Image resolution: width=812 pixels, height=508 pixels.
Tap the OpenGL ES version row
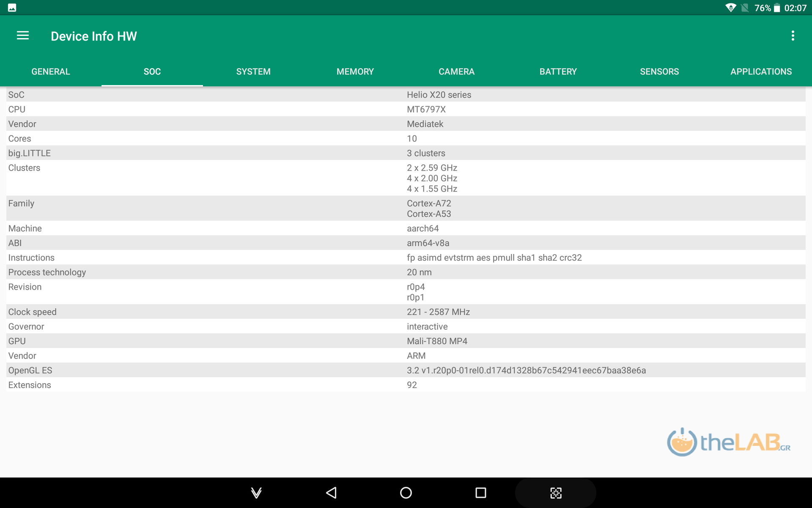pos(406,370)
